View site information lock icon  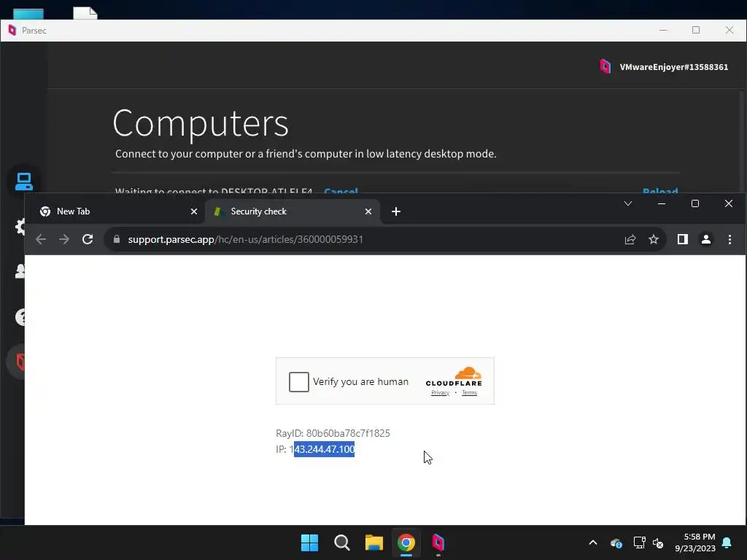(x=117, y=239)
